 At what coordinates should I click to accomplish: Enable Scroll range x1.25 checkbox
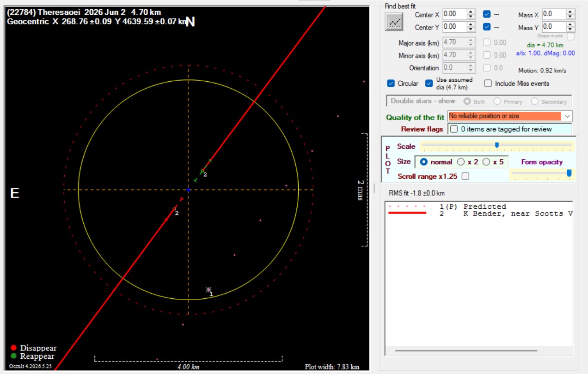[465, 176]
